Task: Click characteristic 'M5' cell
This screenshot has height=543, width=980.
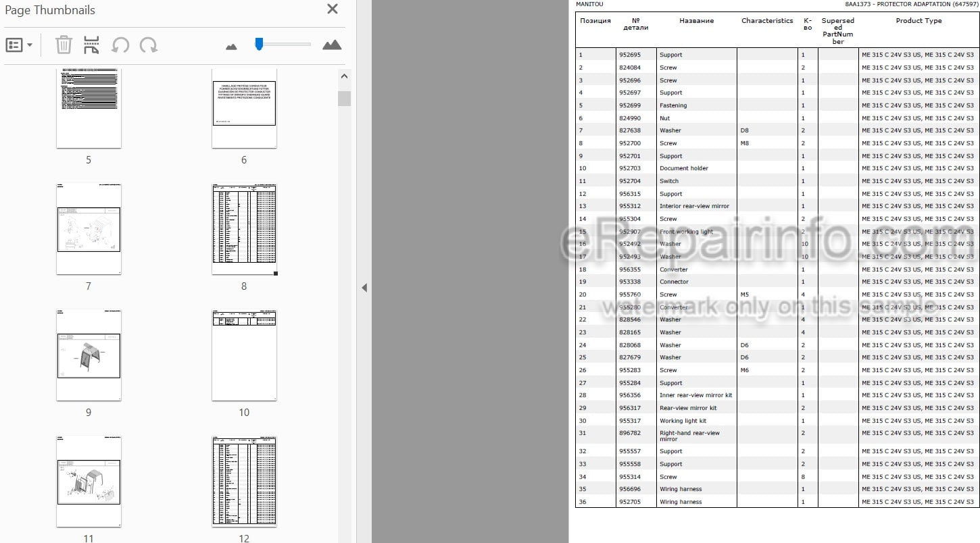Action: click(x=745, y=294)
